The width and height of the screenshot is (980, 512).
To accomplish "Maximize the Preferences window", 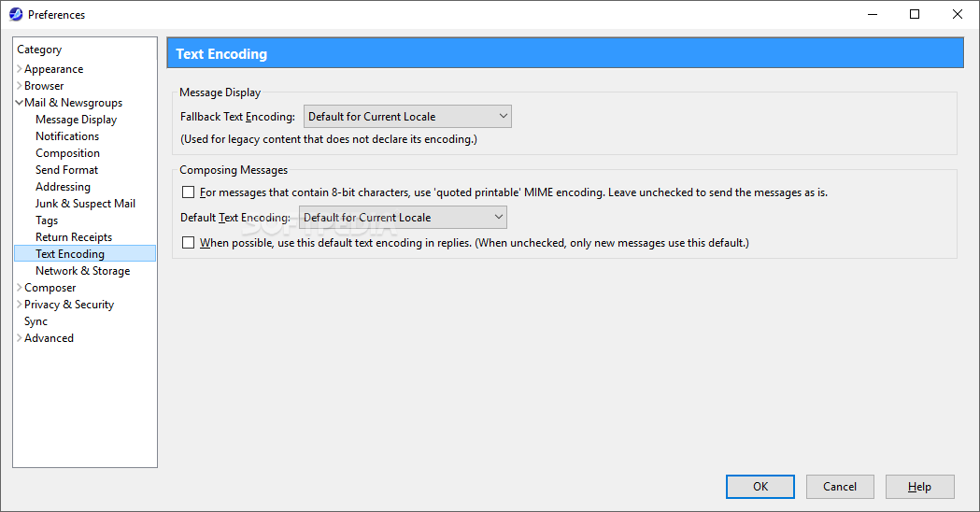I will [915, 14].
